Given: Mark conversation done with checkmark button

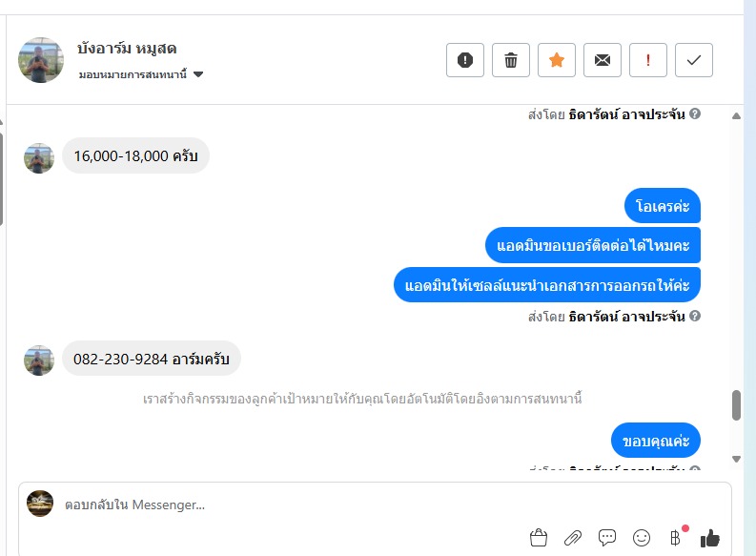Looking at the screenshot, I should coord(694,60).
